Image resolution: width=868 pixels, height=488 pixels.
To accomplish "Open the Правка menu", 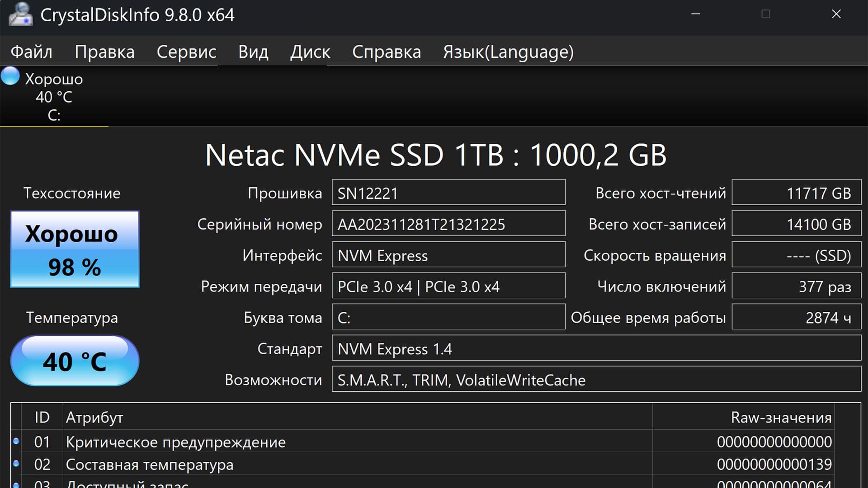I will pyautogui.click(x=104, y=52).
